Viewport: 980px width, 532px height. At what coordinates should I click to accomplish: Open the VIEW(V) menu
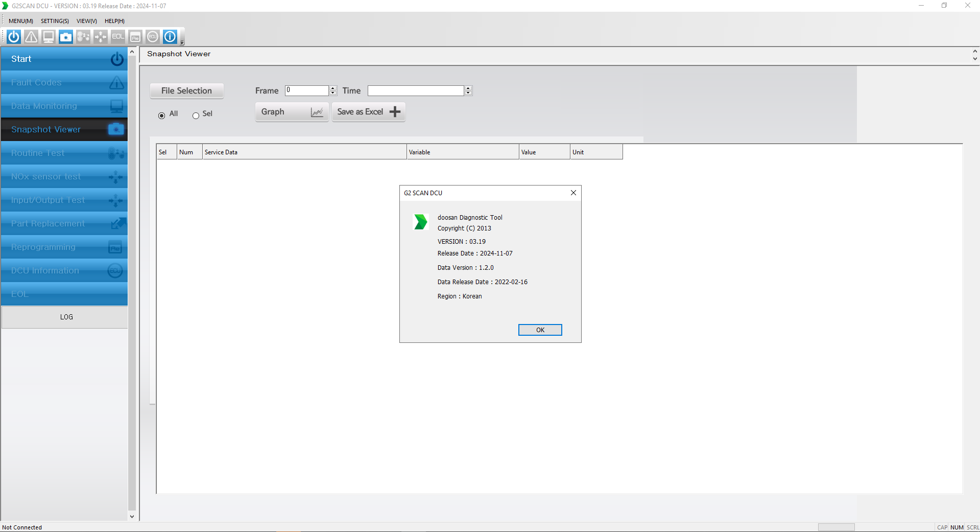(x=87, y=21)
